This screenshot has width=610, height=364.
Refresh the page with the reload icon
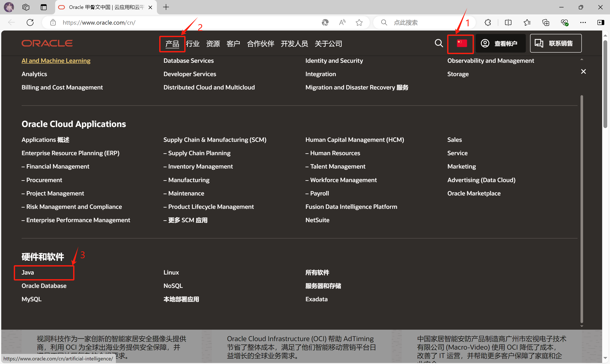click(30, 22)
